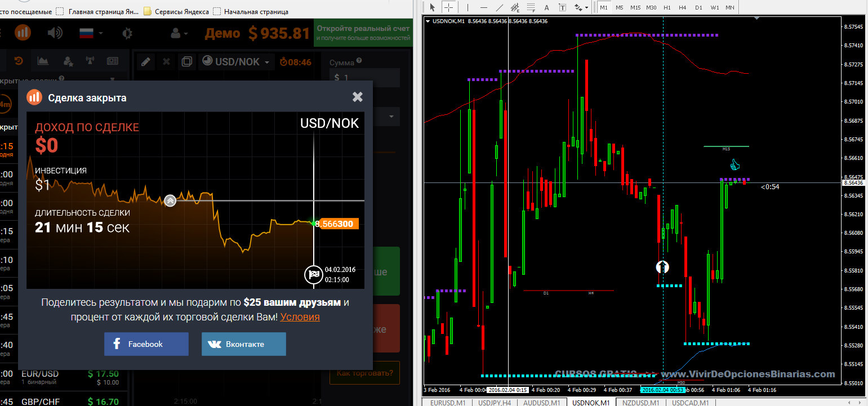Open the news feed icon
This screenshot has width=868, height=406.
point(113,61)
